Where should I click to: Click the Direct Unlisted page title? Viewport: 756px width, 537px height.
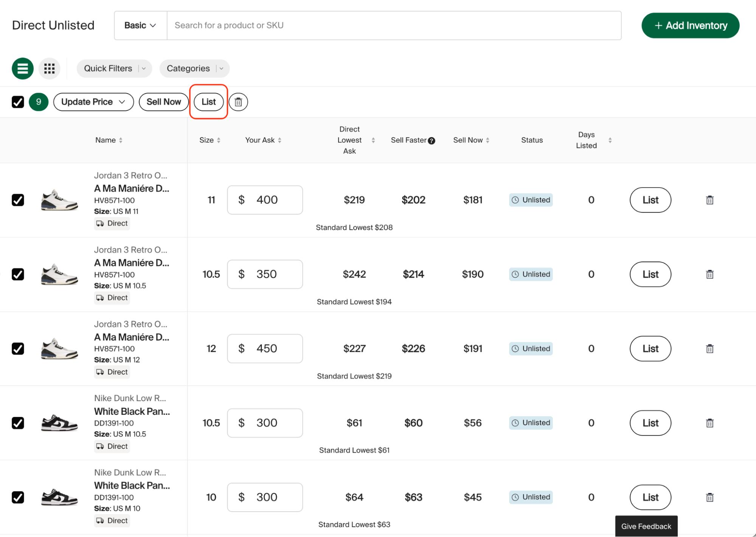coord(53,25)
